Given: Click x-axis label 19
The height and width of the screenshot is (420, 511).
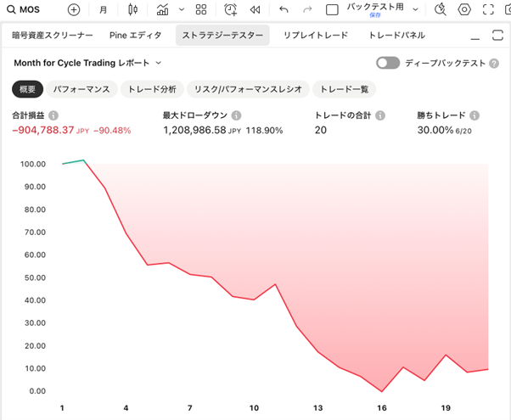Looking at the screenshot, I should point(446,408).
